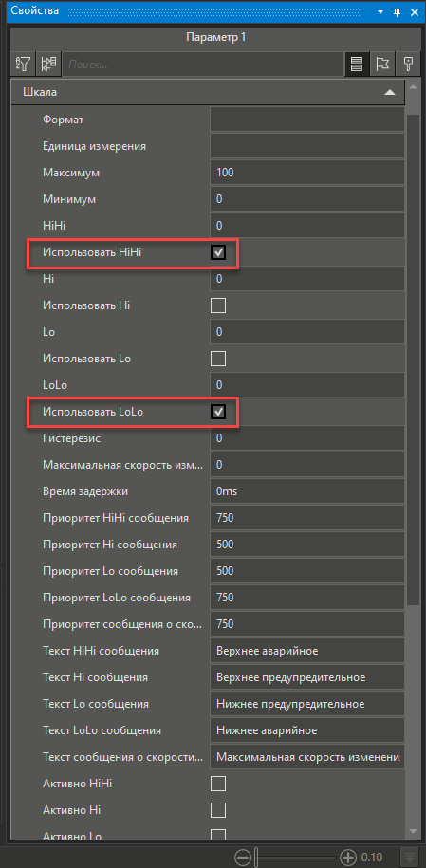
Task: Open the Свойства panel options dropdown arrow
Action: (380, 11)
